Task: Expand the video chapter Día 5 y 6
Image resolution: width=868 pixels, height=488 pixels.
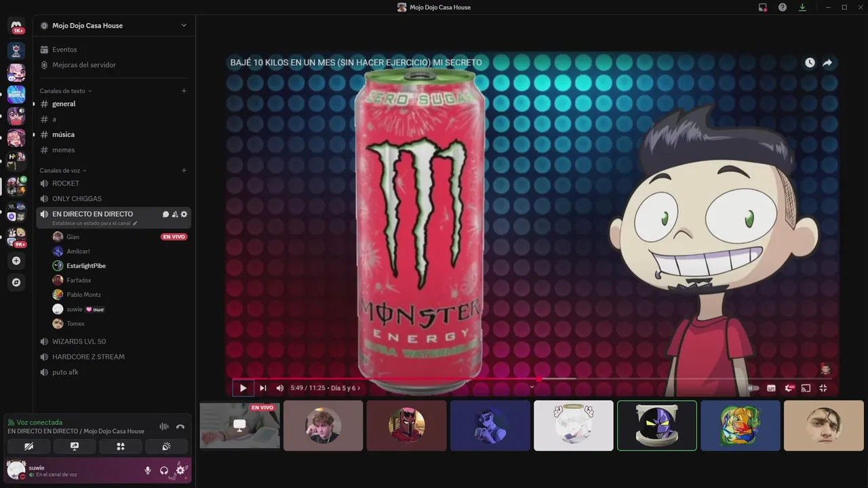Action: pos(346,388)
